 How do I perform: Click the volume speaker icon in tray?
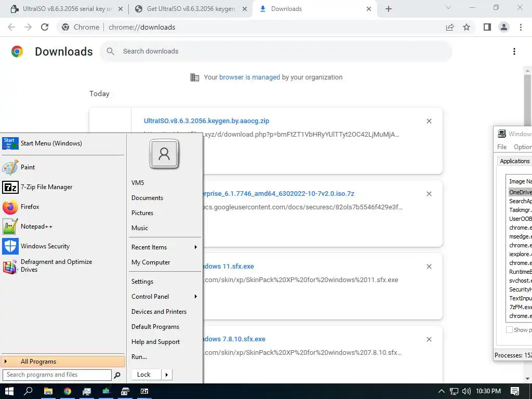467,391
